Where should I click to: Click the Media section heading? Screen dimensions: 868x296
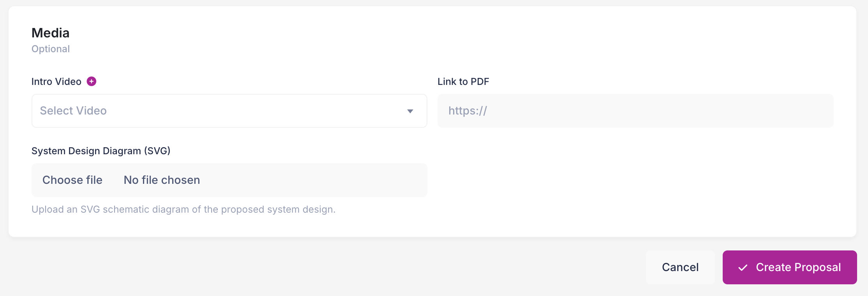point(51,33)
